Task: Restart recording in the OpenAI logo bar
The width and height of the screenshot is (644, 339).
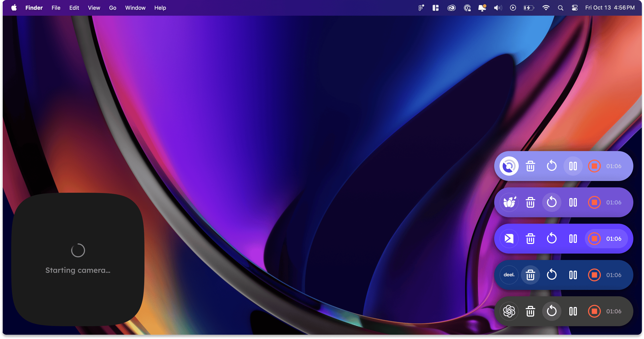Action: pos(552,311)
